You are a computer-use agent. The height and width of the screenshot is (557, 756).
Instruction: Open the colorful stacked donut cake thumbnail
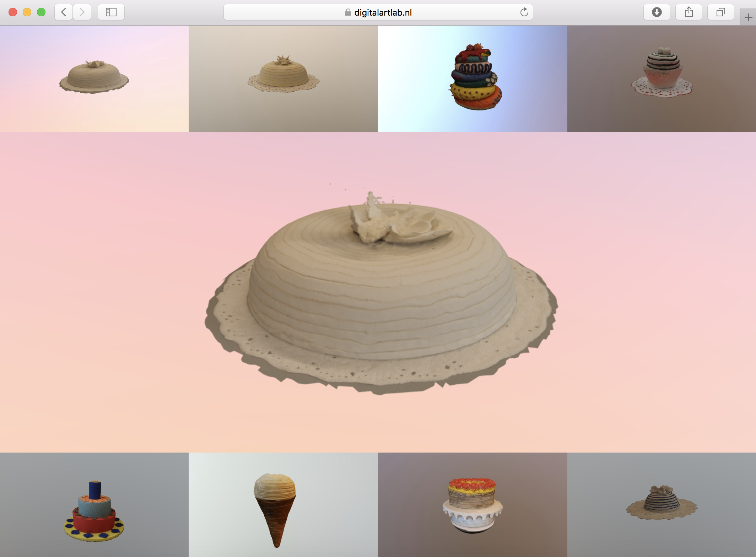(472, 79)
